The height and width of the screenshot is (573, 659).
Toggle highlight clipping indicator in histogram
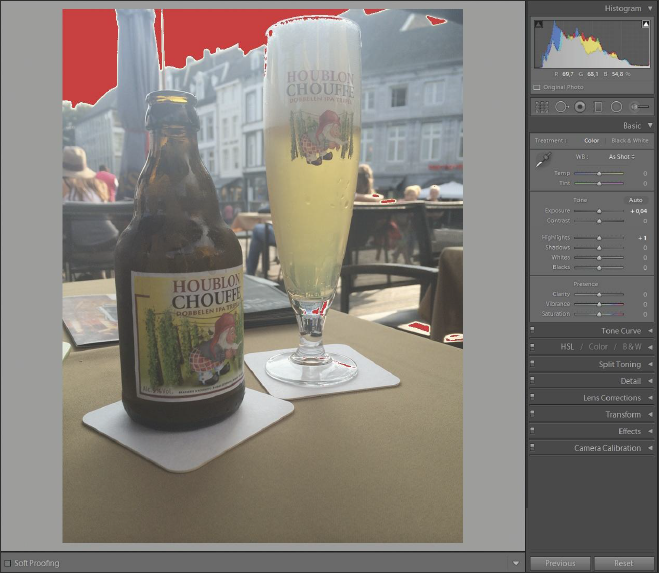click(646, 23)
